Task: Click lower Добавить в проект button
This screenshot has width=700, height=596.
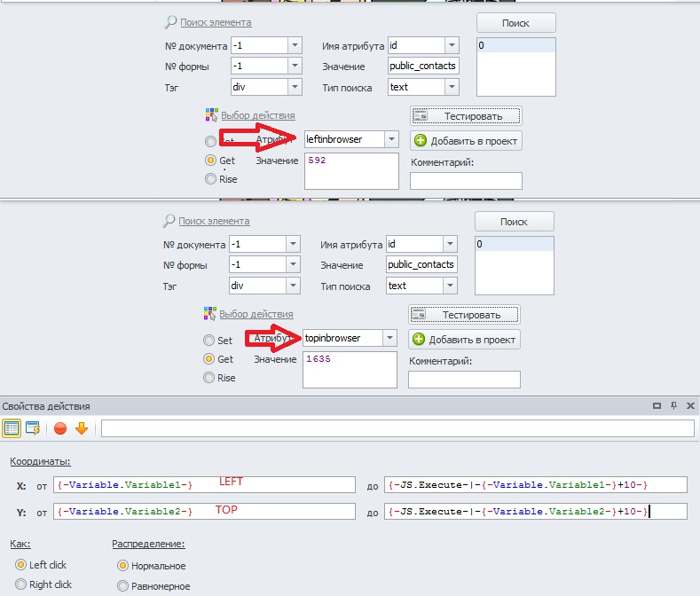Action: pos(464,340)
